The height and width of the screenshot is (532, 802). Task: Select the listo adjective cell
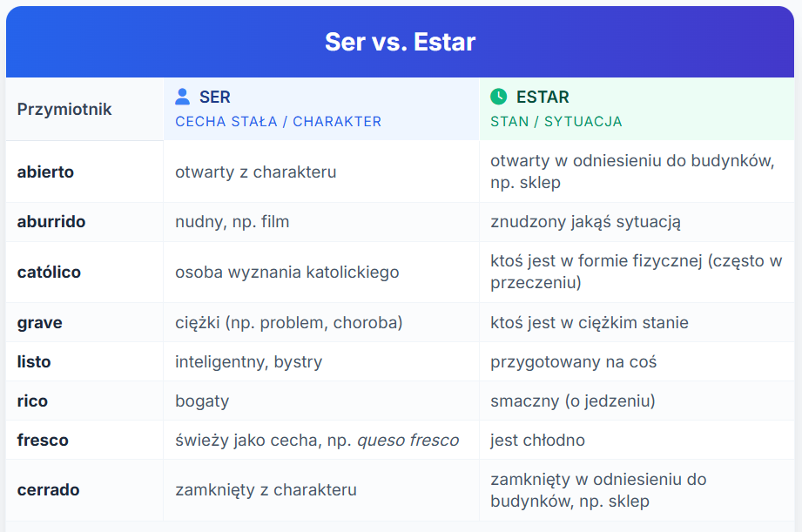click(85, 361)
